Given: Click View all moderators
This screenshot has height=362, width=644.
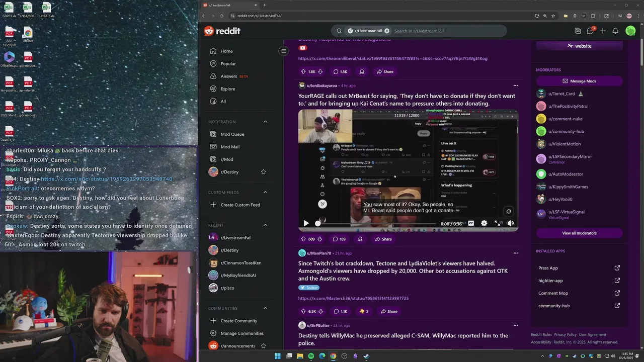Looking at the screenshot, I should tap(579, 233).
